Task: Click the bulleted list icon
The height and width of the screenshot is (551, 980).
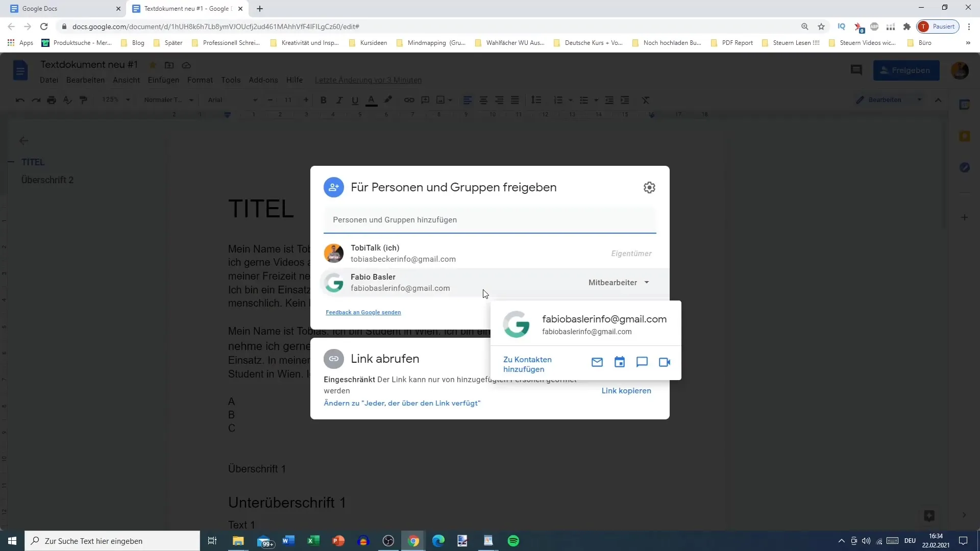Action: click(x=581, y=99)
